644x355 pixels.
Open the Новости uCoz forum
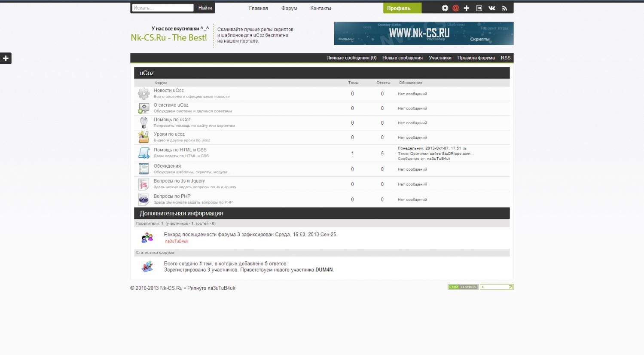169,91
